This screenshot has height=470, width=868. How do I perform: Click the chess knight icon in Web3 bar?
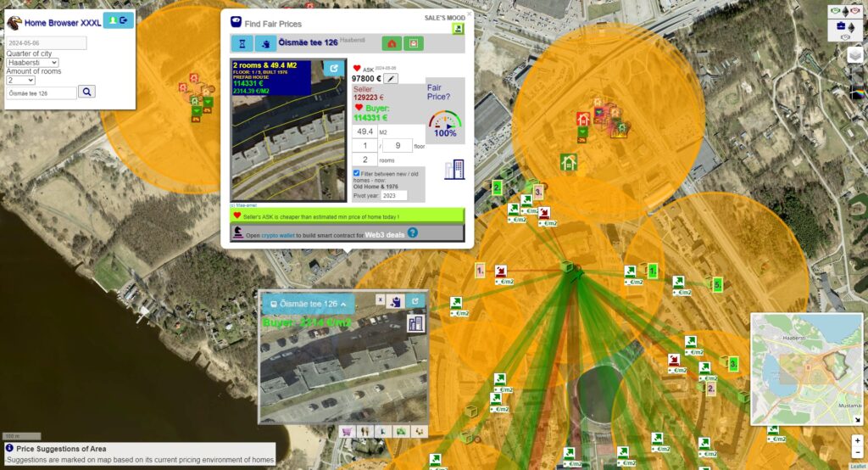238,232
